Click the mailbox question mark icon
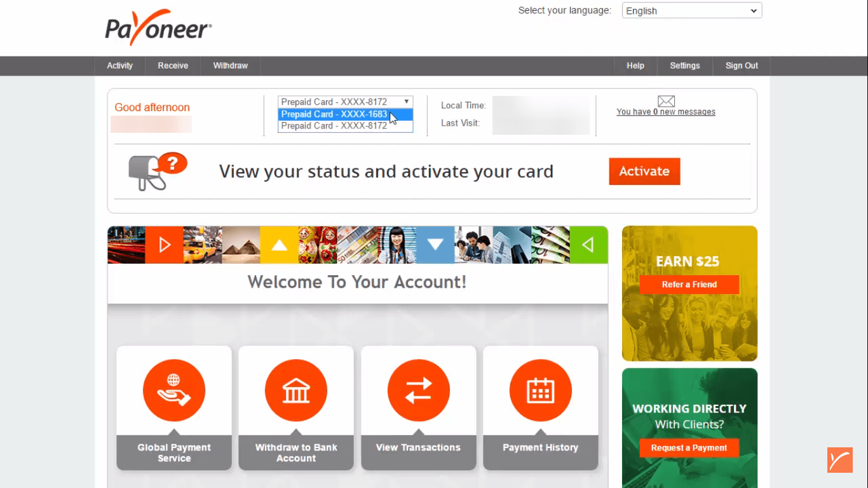The height and width of the screenshot is (488, 868). 158,171
